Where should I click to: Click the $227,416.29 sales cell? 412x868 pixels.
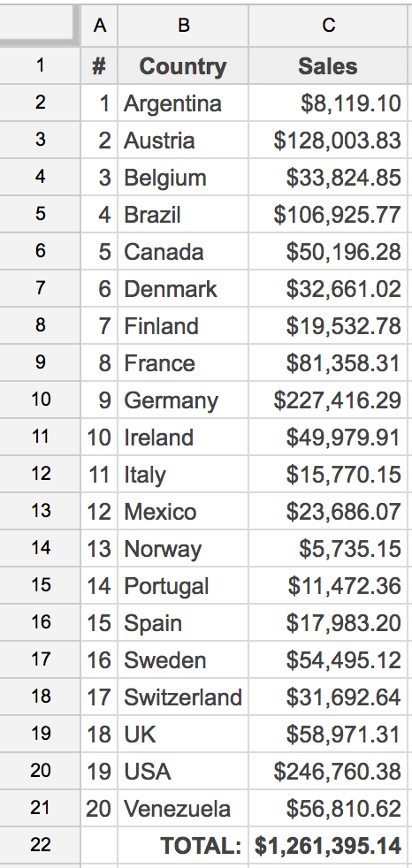(x=328, y=400)
